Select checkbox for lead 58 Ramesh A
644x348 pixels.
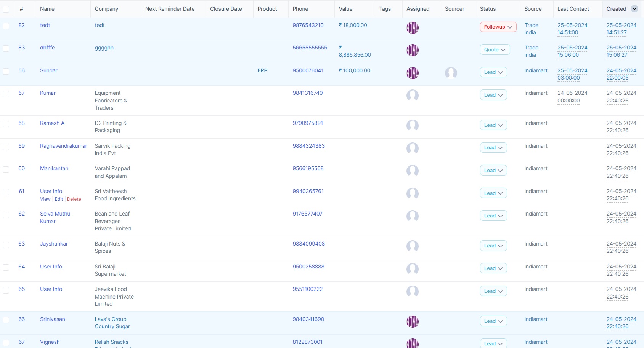tap(6, 124)
